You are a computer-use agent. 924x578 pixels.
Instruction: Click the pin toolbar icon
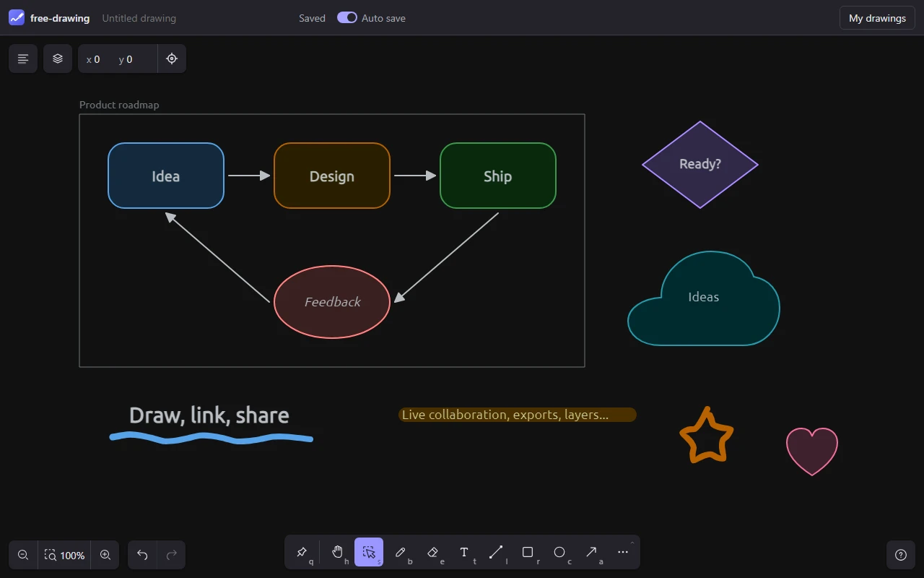(302, 553)
